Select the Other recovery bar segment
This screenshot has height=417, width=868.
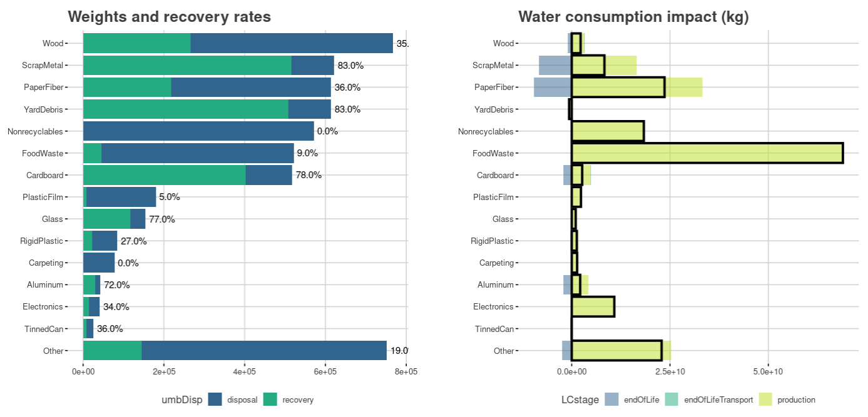pyautogui.click(x=112, y=351)
